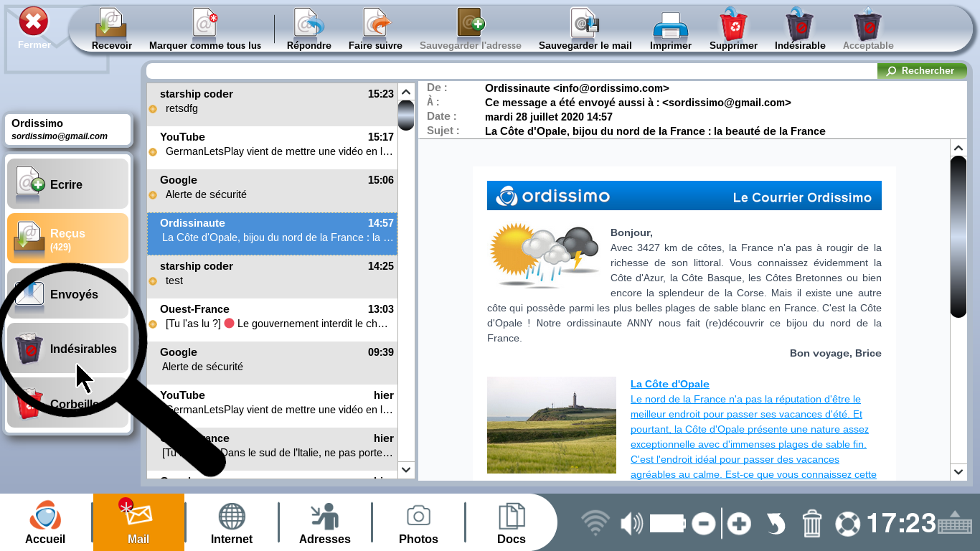Image resolution: width=980 pixels, height=551 pixels.
Task: Click inside the search input field
Action: 512,71
